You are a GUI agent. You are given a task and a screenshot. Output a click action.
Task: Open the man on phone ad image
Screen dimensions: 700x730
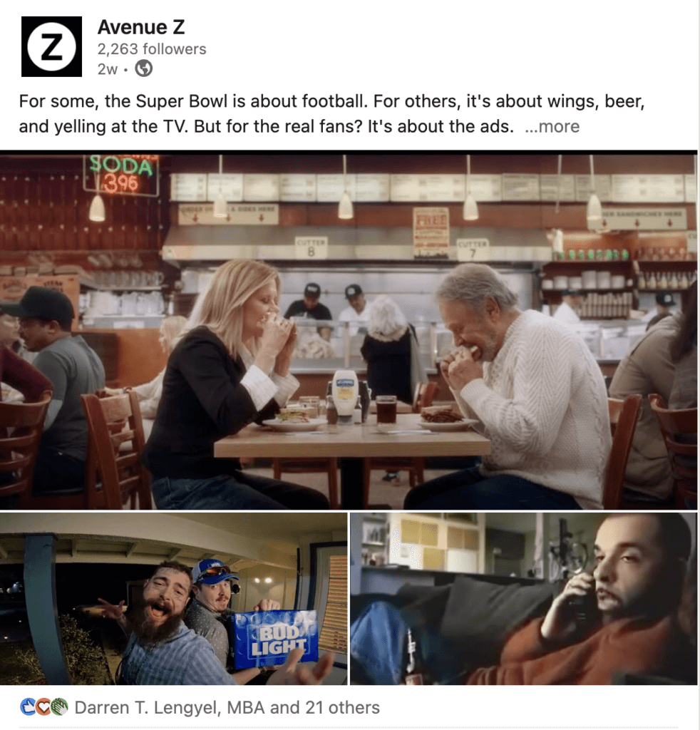tap(524, 598)
